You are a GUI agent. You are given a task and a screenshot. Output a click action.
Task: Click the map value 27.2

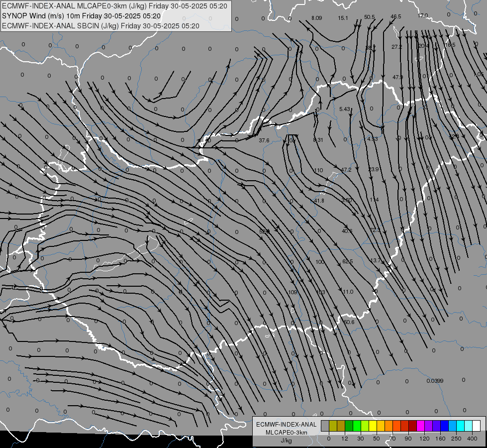[396, 47]
